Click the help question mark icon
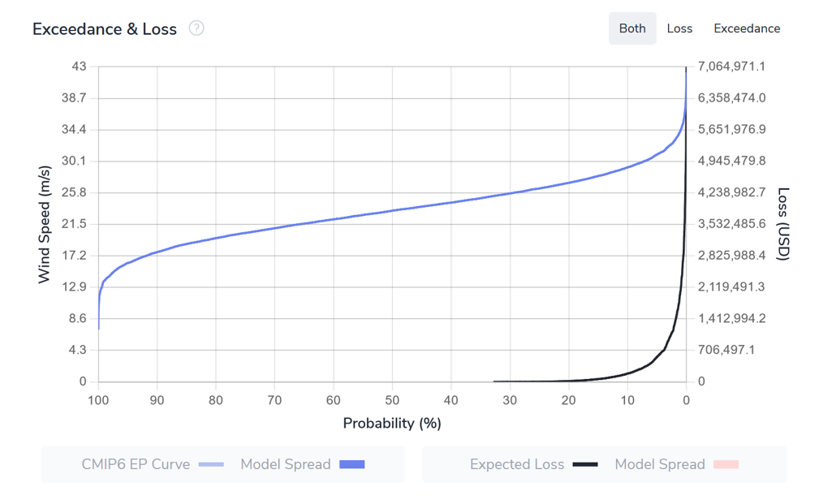Viewport: 832px width, 504px height. pos(196,28)
